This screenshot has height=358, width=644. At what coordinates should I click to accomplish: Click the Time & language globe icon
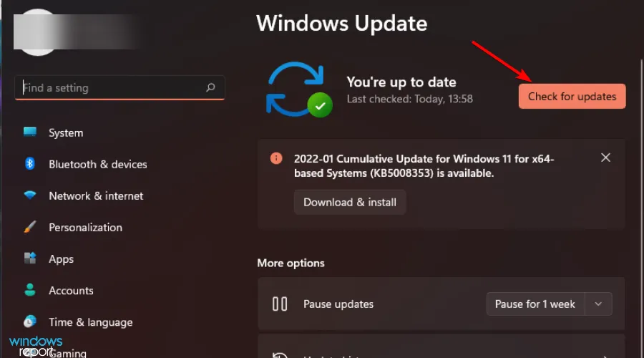coord(30,321)
